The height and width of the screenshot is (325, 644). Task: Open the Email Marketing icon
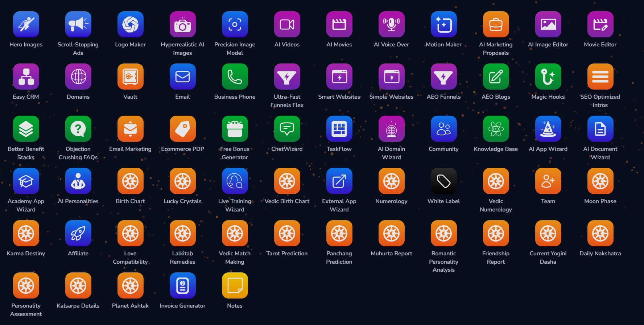131,129
